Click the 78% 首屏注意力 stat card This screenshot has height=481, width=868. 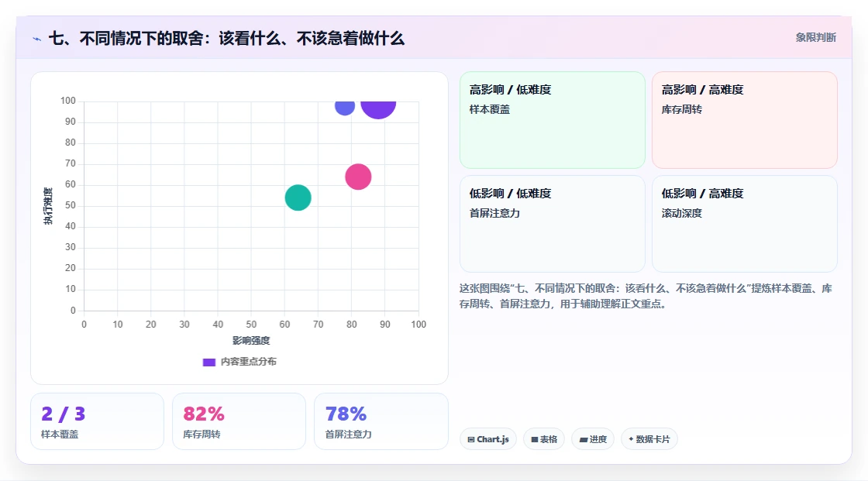381,422
